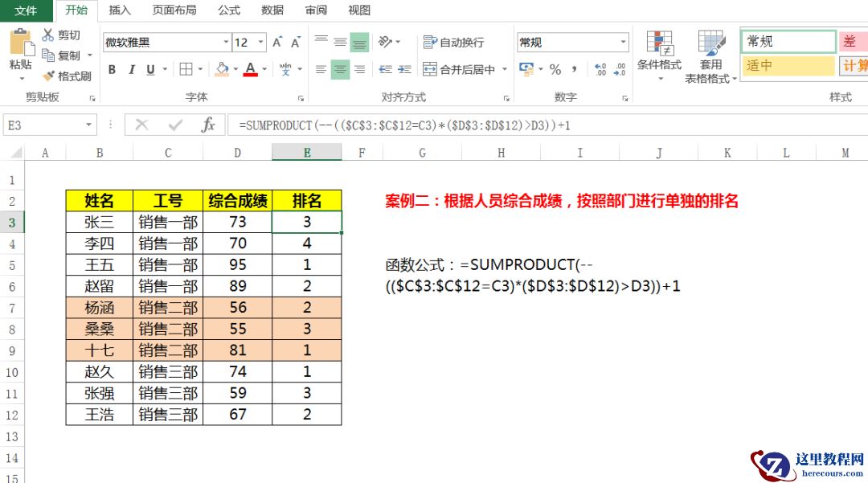Decrease decimal places
This screenshot has height=483, width=868.
pos(620,69)
